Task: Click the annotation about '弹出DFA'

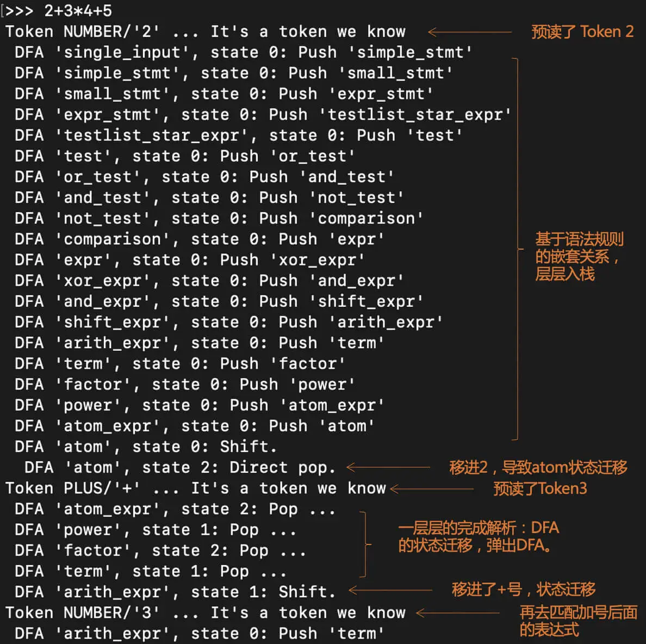Action: [x=478, y=536]
